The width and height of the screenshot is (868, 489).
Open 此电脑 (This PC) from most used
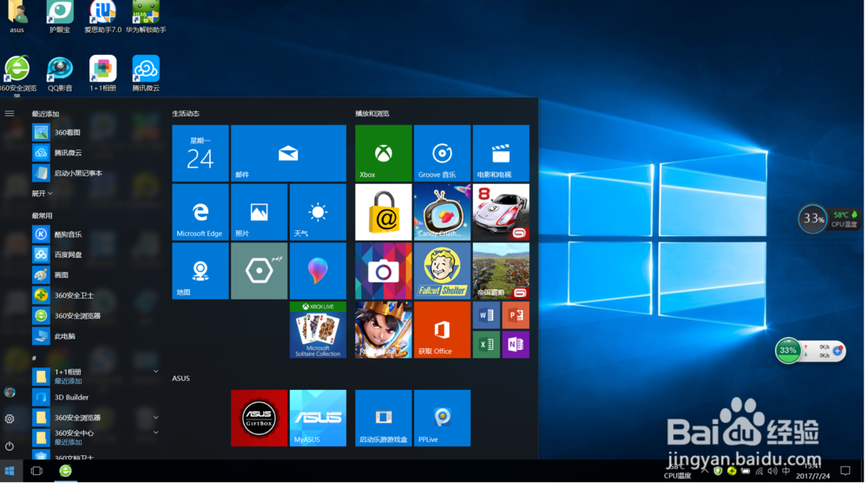click(x=97, y=337)
